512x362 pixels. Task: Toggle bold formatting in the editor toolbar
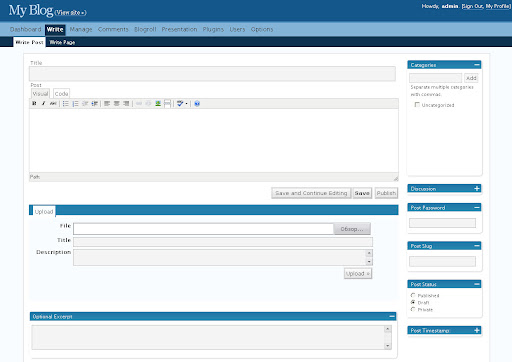[x=34, y=104]
